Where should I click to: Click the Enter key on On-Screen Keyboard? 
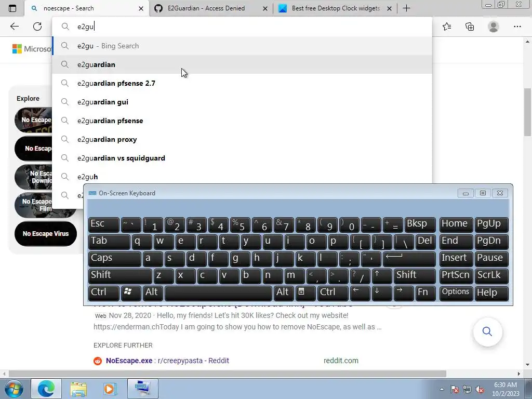[x=409, y=258]
